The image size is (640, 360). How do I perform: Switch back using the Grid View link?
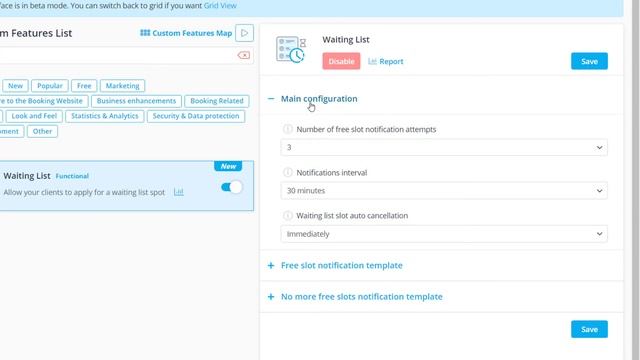click(220, 6)
